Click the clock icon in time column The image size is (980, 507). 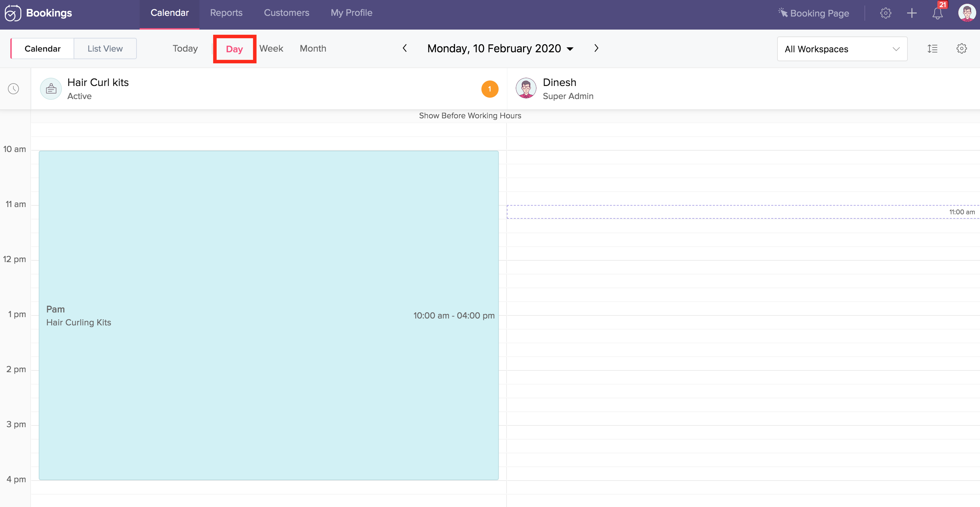click(x=14, y=89)
